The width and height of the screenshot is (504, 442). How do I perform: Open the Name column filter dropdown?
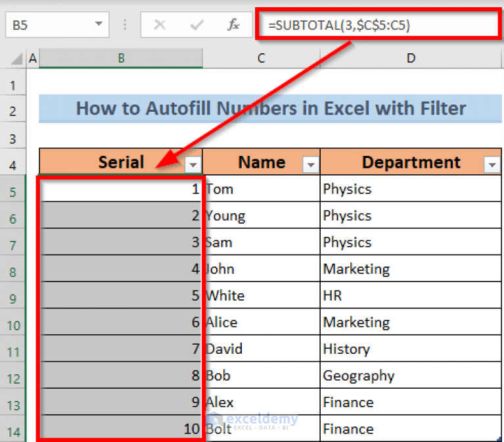coord(311,164)
